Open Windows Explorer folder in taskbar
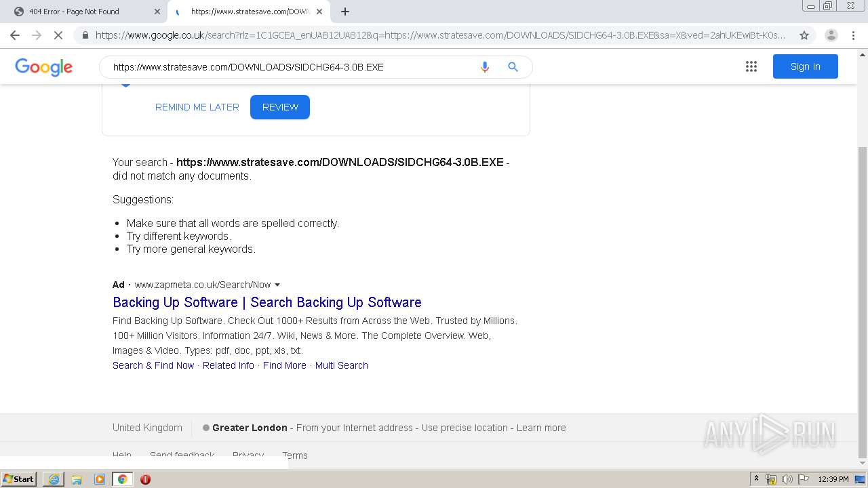This screenshot has height=488, width=868. (x=77, y=479)
